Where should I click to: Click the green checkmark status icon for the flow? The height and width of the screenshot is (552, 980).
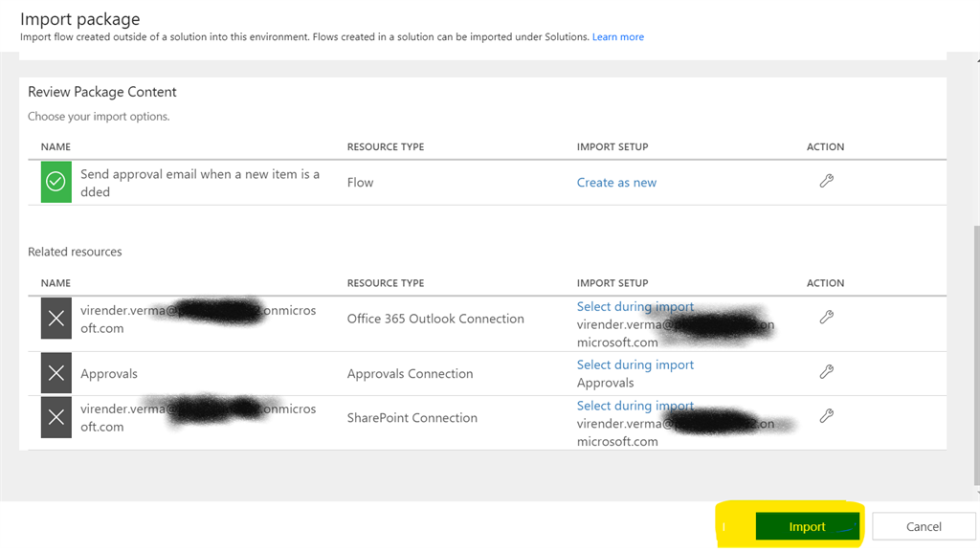[56, 182]
